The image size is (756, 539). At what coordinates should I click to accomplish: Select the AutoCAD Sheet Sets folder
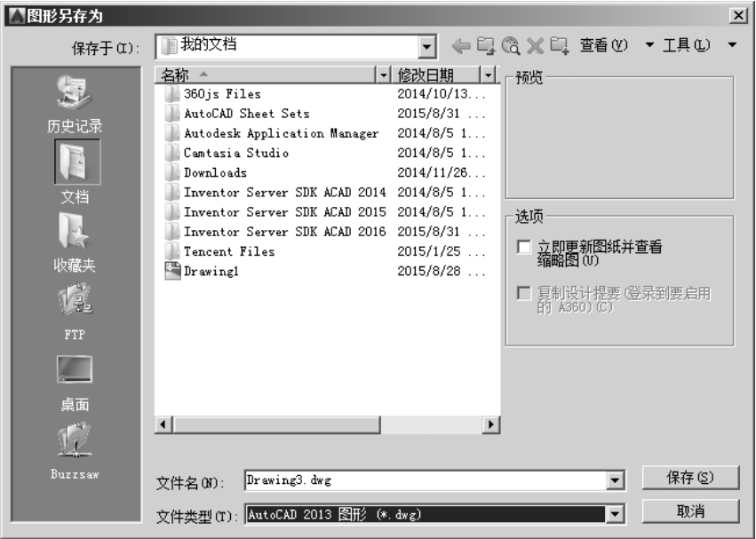coord(236,114)
